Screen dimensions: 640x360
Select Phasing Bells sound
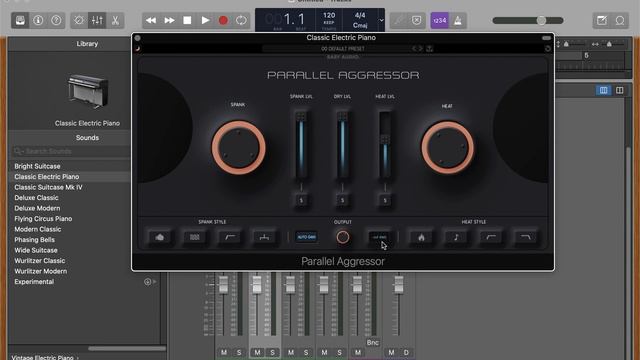click(x=34, y=240)
